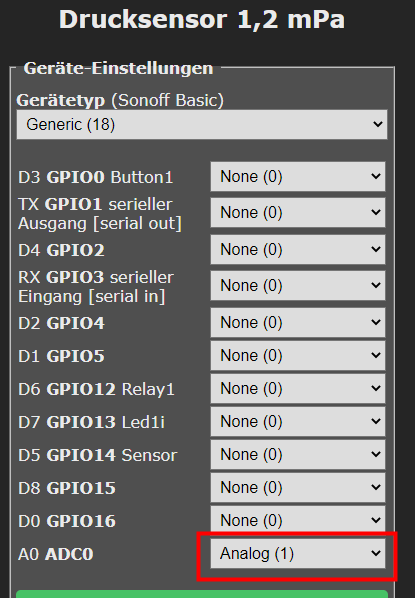
Task: Click the A0 ADC0 label text
Action: [x=56, y=554]
